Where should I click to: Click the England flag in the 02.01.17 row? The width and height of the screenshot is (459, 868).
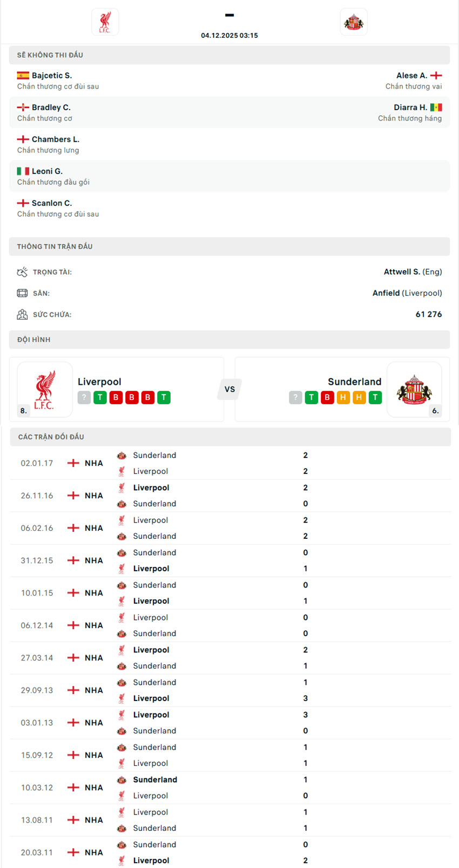(x=72, y=463)
